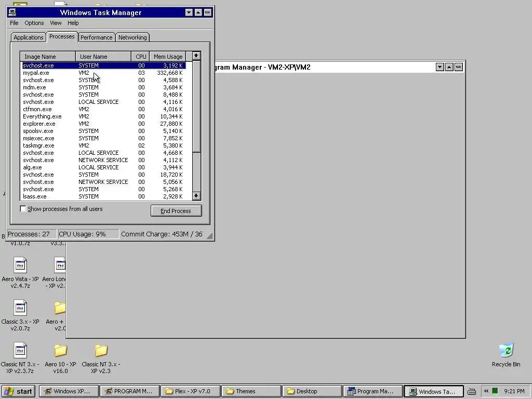Click the Task Manager resize grip
The width and height of the screenshot is (532, 399).
pyautogui.click(x=210, y=236)
